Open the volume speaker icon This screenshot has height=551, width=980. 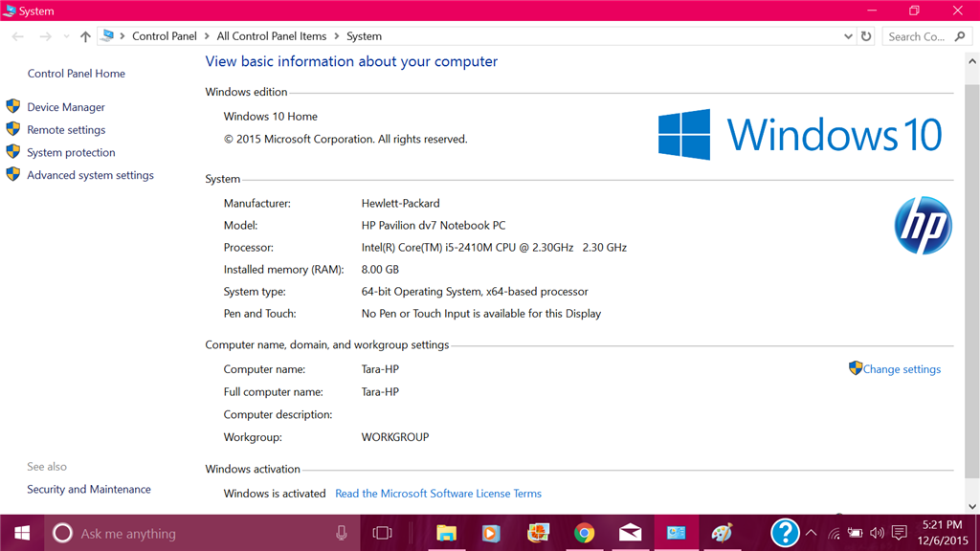[x=877, y=533]
